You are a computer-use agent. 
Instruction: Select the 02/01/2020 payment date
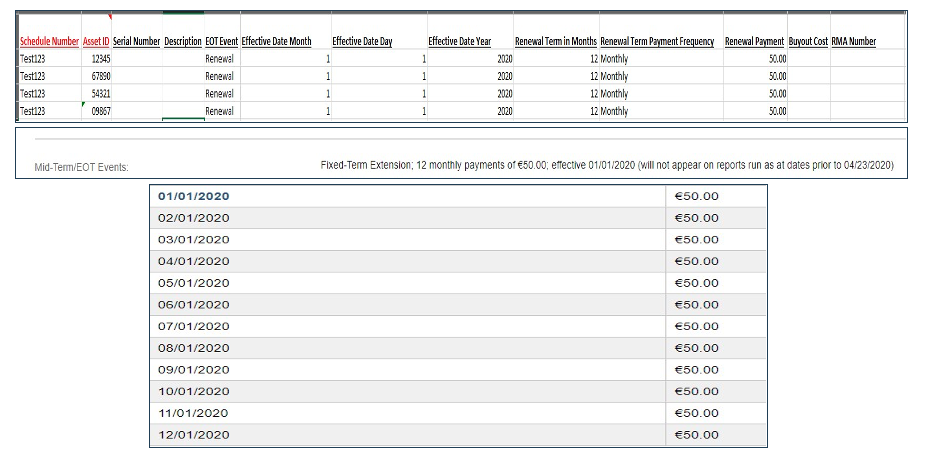[193, 218]
